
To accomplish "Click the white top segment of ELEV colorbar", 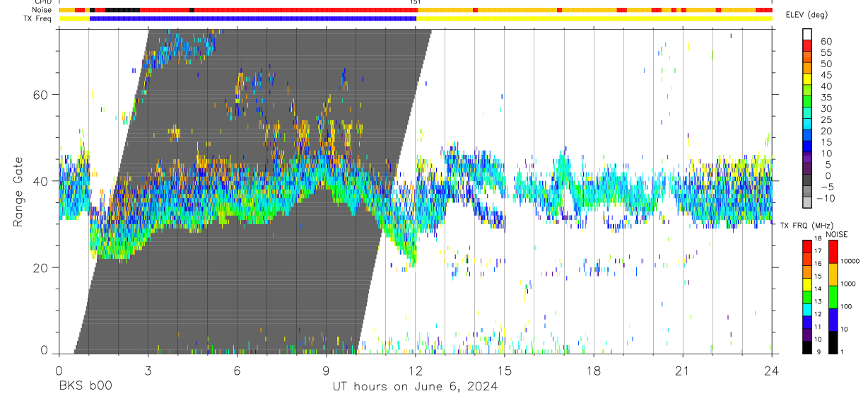I will point(807,33).
